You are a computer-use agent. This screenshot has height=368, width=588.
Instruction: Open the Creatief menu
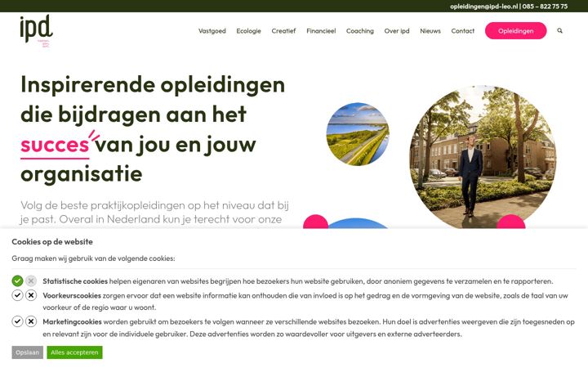pyautogui.click(x=283, y=31)
